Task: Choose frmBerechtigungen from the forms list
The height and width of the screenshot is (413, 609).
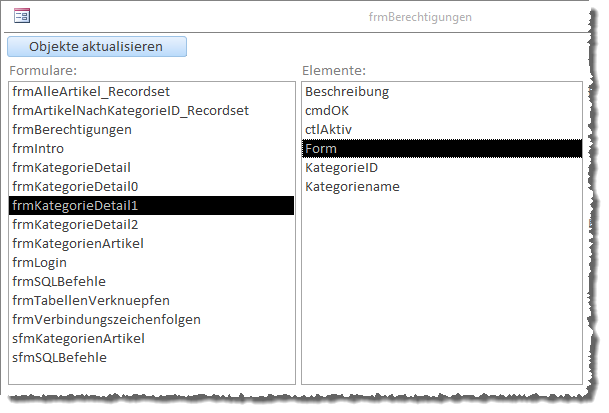Action: pos(72,129)
